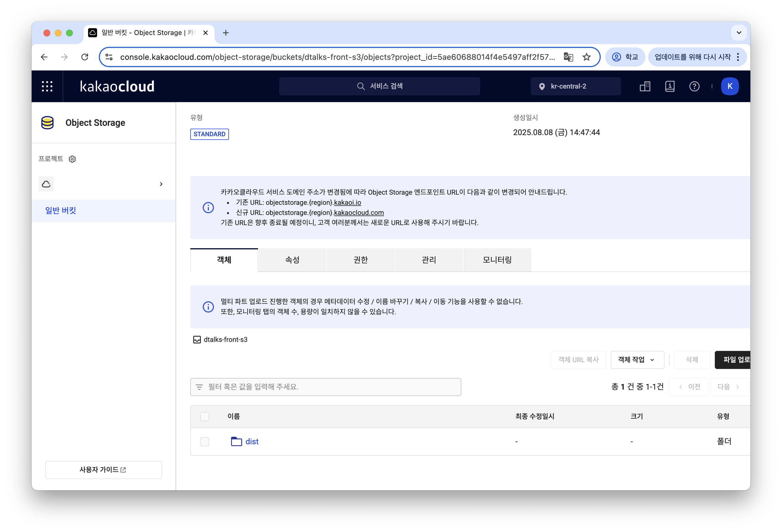Viewport: 782px width, 532px height.
Task: Open project settings gear icon
Action: [72, 159]
